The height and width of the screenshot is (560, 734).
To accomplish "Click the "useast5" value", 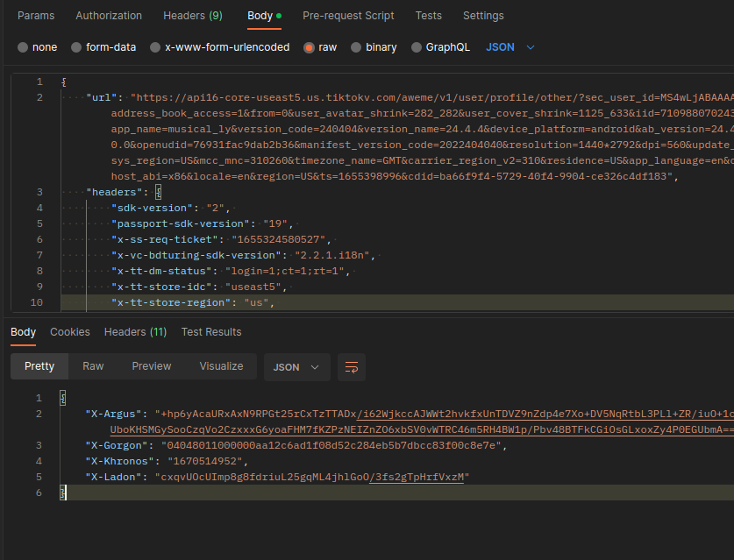I will pyautogui.click(x=253, y=287).
